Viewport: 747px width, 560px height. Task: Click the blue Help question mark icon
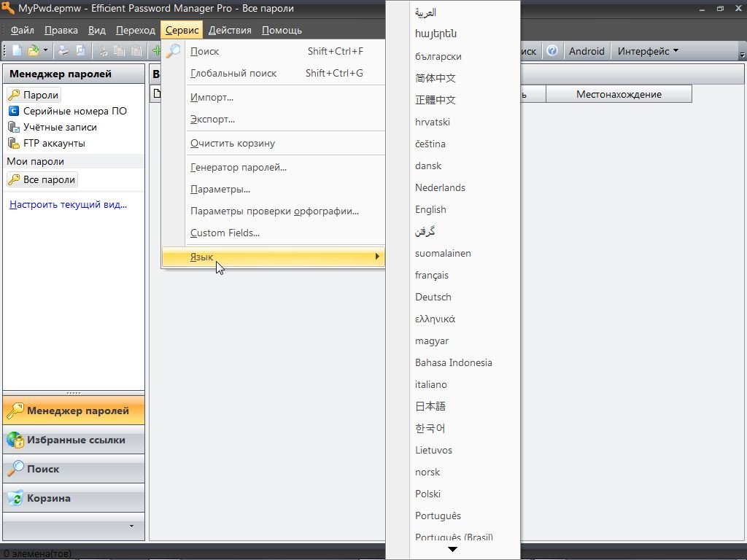[552, 50]
